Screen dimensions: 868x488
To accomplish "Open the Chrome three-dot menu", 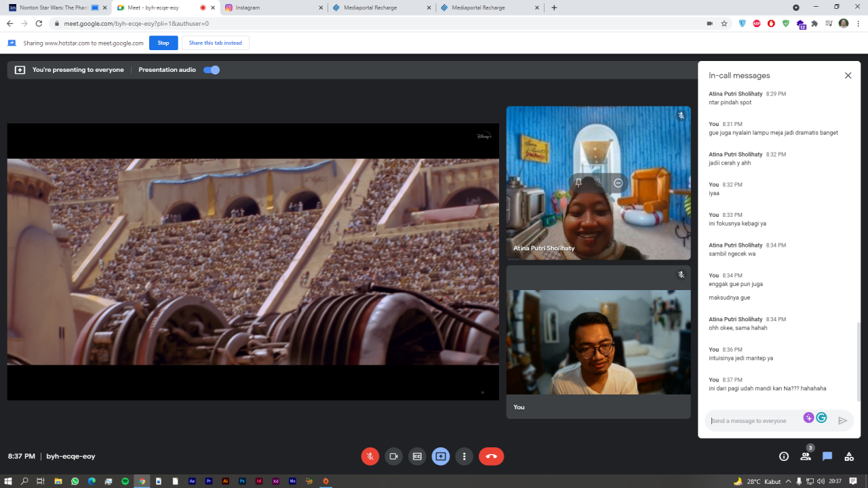I will pos(858,23).
